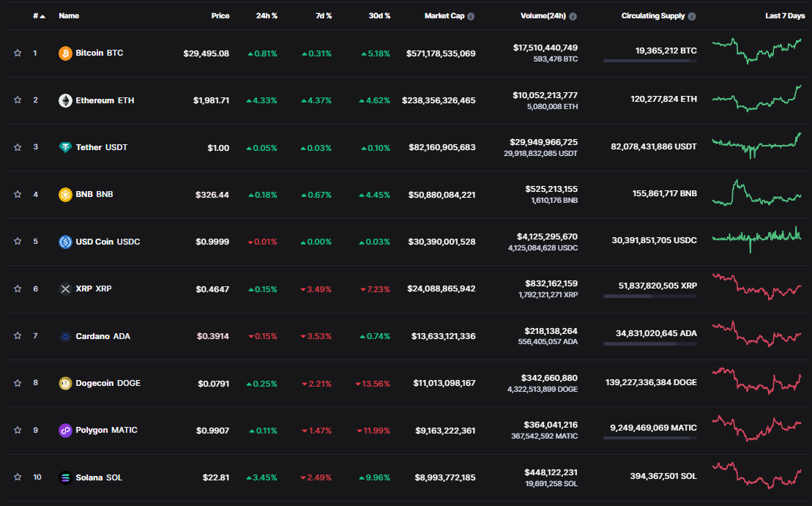Screen dimensions: 812x506
Task: Click Solana price $22.81
Action: (x=216, y=477)
